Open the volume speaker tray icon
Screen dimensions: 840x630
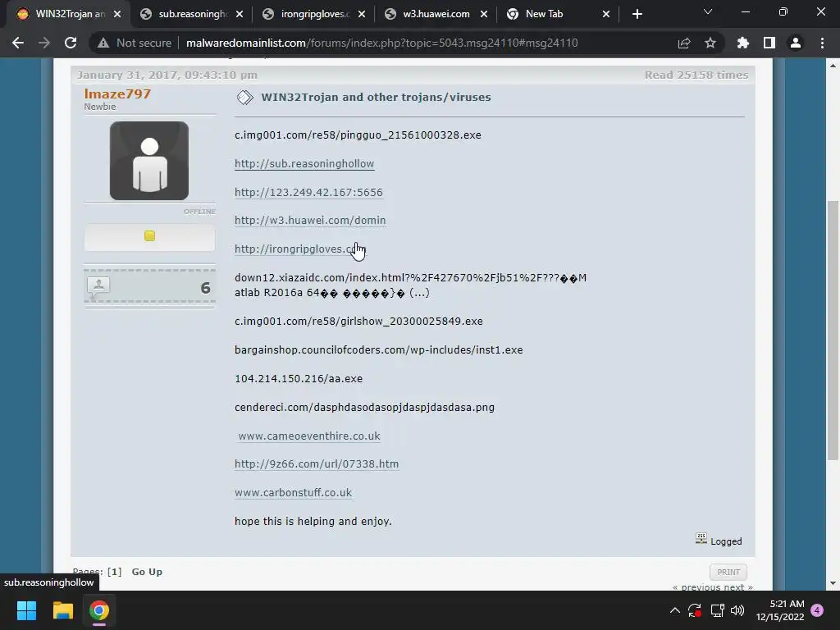coord(737,610)
